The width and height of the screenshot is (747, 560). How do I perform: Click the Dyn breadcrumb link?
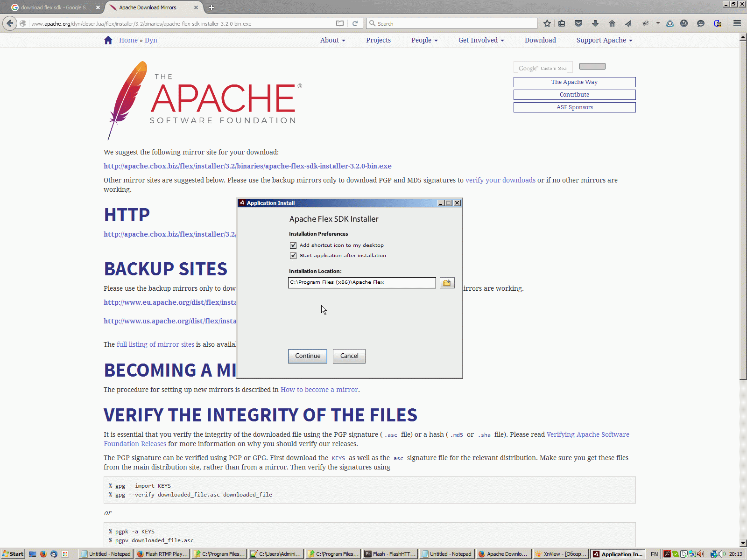click(x=151, y=40)
